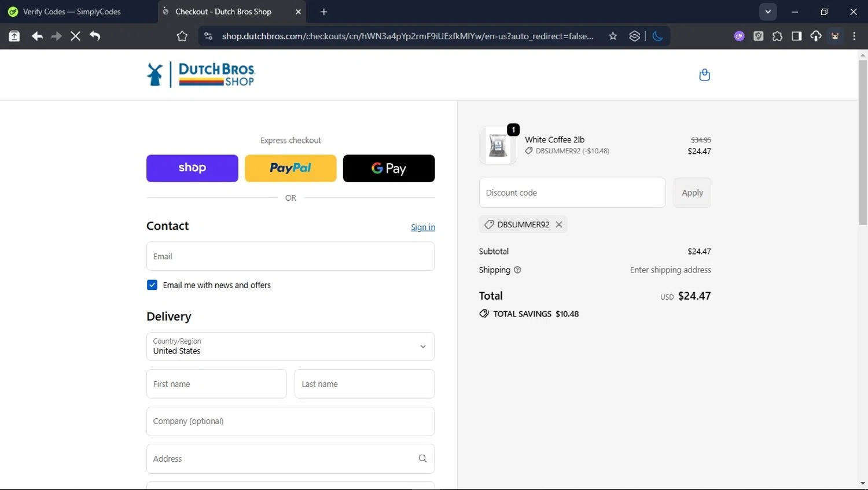Click the First name field
The image size is (868, 490).
pyautogui.click(x=216, y=384)
